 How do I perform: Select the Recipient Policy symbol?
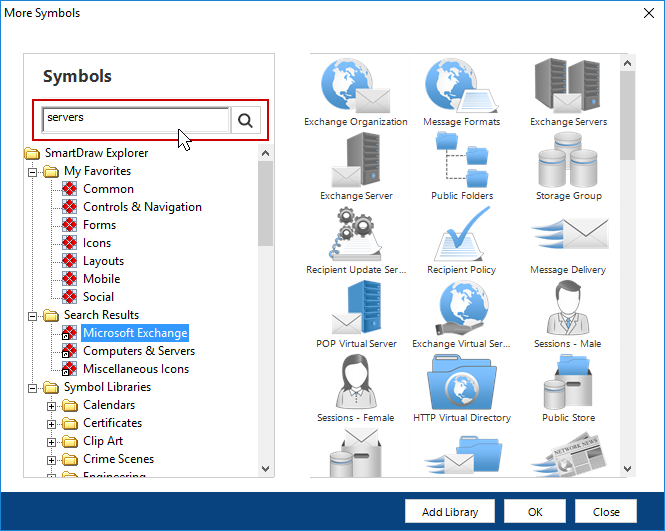[461, 234]
